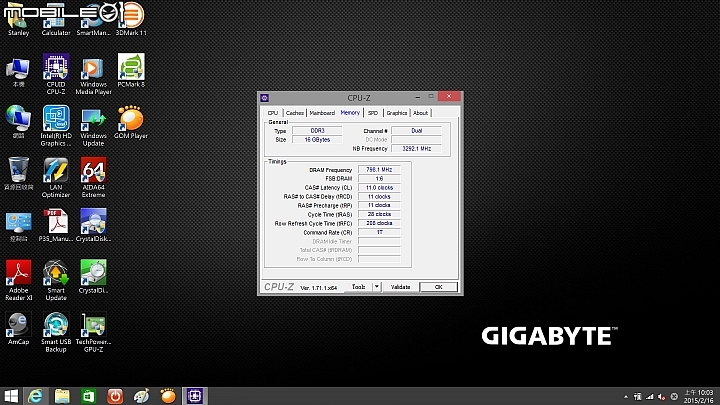Click DRAM Frequency value field
The height and width of the screenshot is (405, 720).
379,170
